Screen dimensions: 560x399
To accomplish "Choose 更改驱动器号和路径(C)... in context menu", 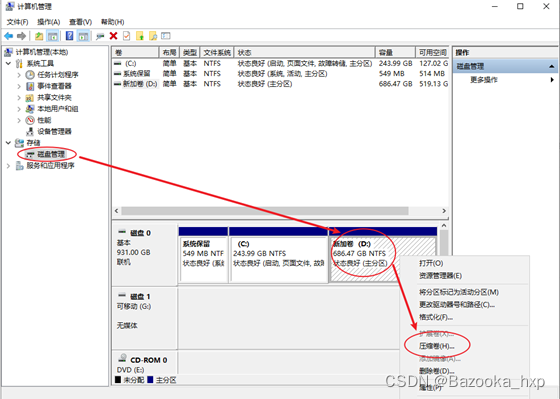I will pos(457,305).
